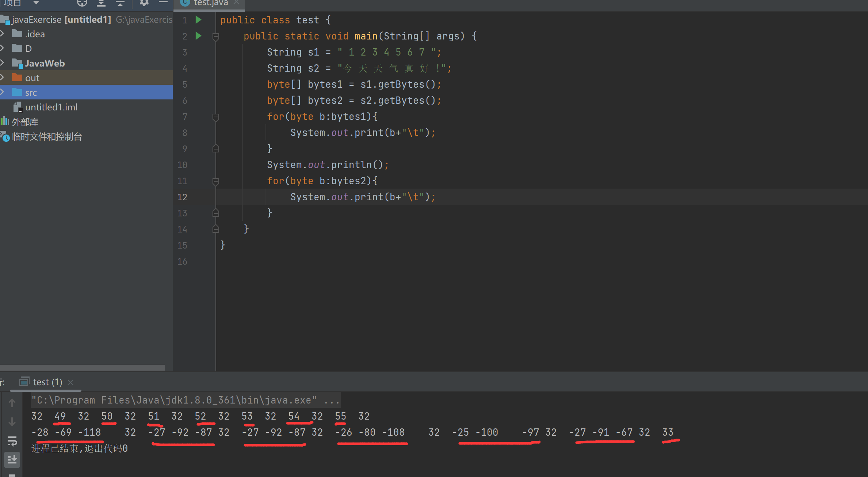Expand the out folder
The width and height of the screenshot is (868, 477).
(3, 77)
